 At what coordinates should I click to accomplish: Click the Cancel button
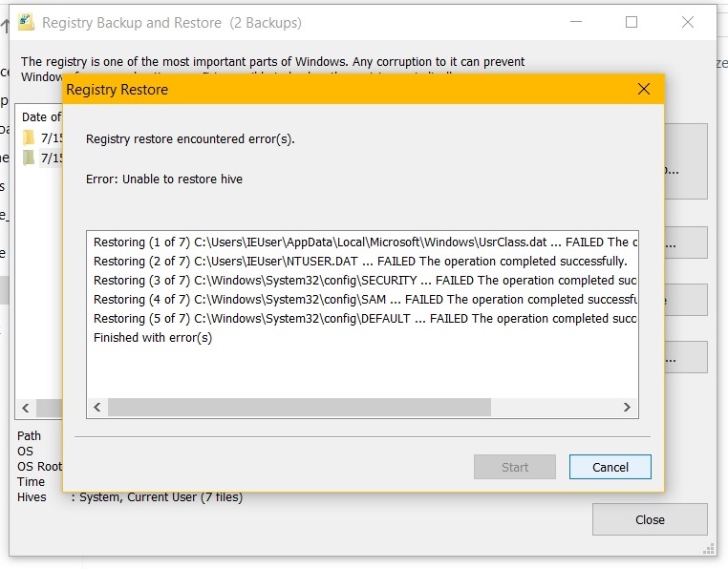tap(610, 467)
